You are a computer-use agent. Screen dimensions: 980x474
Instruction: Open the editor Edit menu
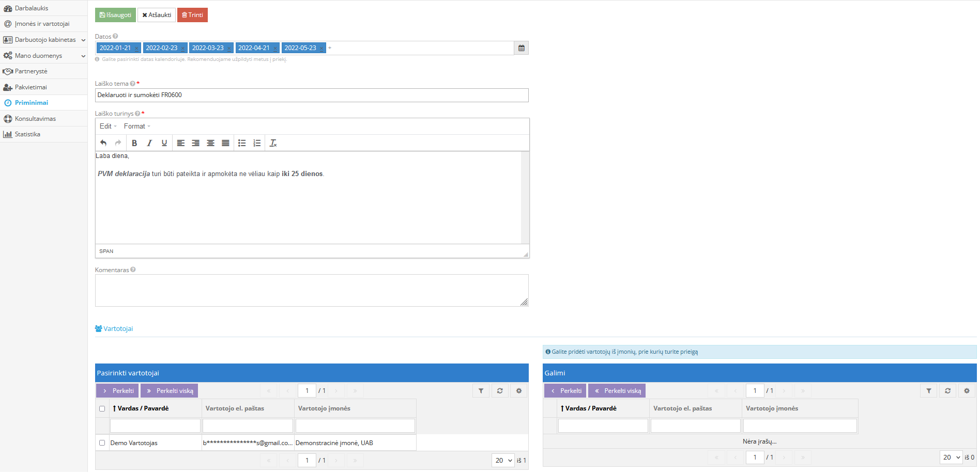point(108,126)
